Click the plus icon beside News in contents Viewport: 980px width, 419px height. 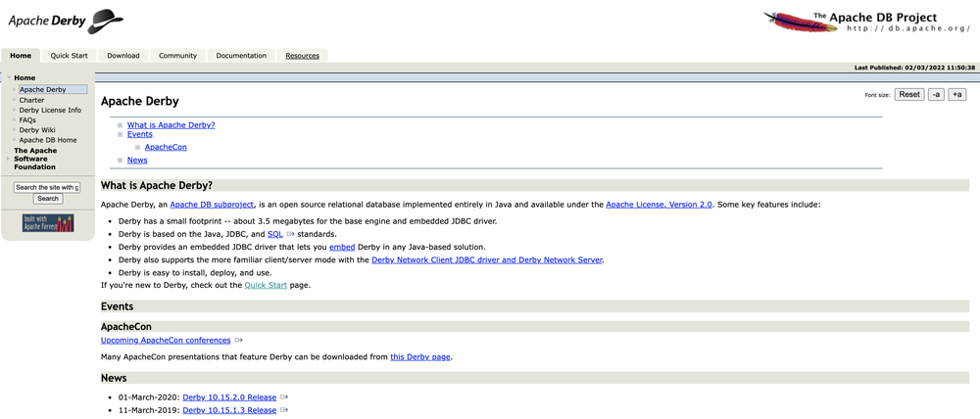point(120,161)
